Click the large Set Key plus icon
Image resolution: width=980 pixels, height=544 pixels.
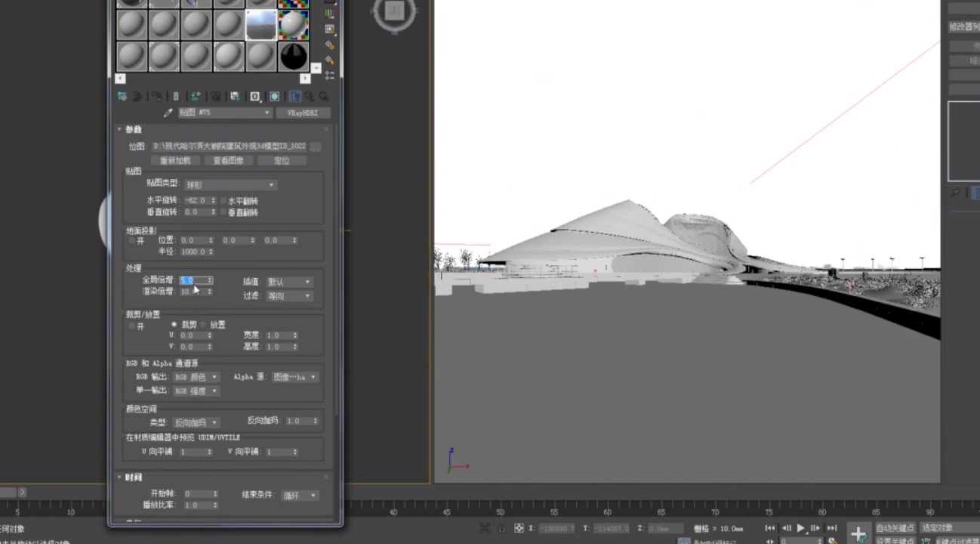click(858, 534)
